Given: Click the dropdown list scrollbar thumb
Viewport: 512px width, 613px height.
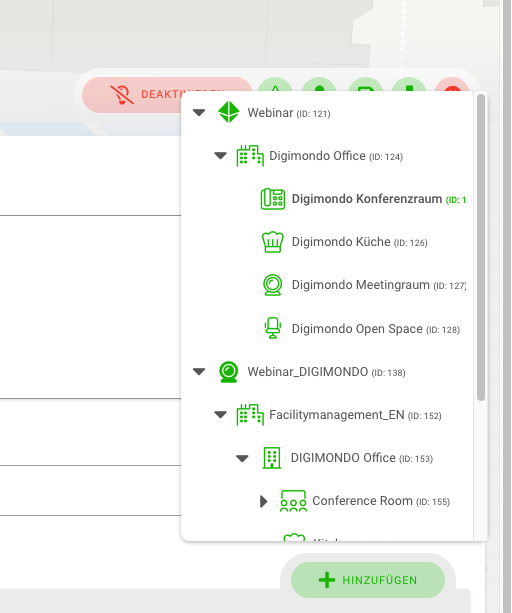Looking at the screenshot, I should pos(481,247).
